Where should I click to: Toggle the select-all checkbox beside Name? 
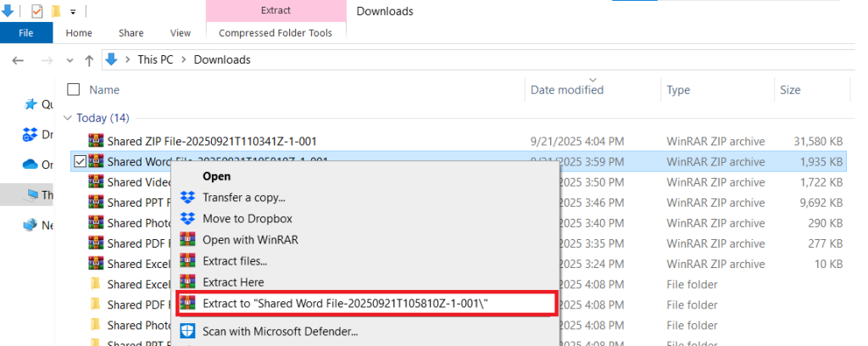(74, 90)
